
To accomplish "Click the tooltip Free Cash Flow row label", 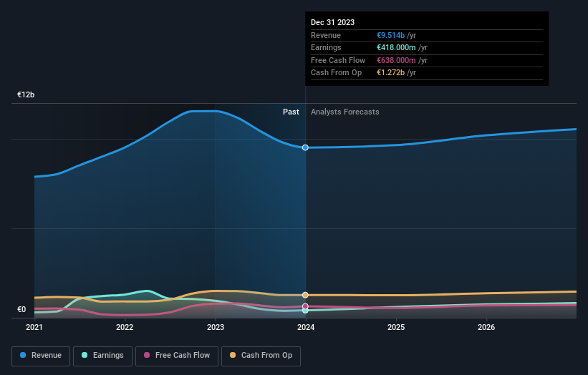I will pos(338,60).
